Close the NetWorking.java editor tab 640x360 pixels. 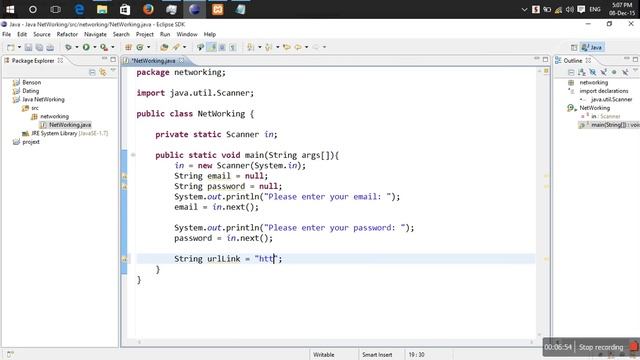pos(181,60)
